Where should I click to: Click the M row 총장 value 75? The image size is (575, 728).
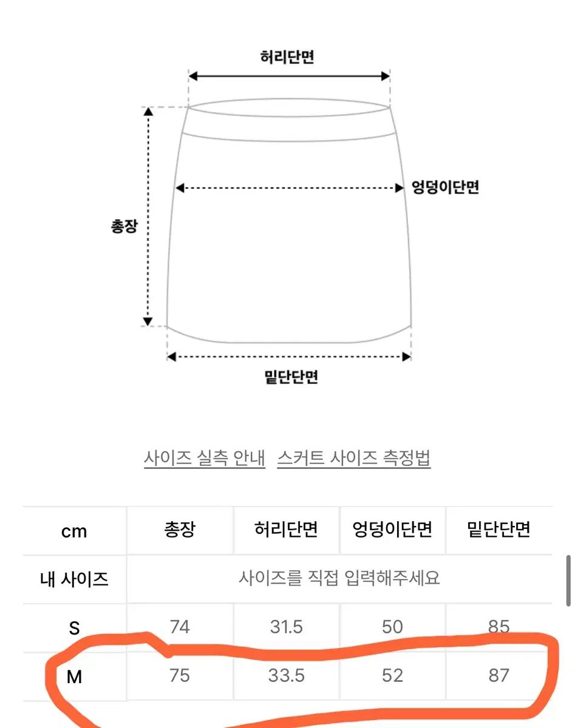tap(180, 675)
